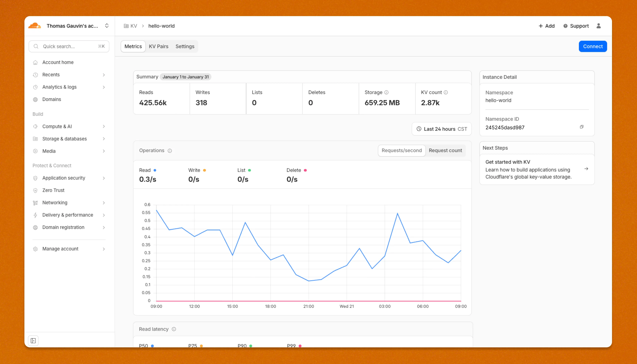Open Account home from the sidebar
Image resolution: width=637 pixels, height=364 pixels.
(x=58, y=62)
